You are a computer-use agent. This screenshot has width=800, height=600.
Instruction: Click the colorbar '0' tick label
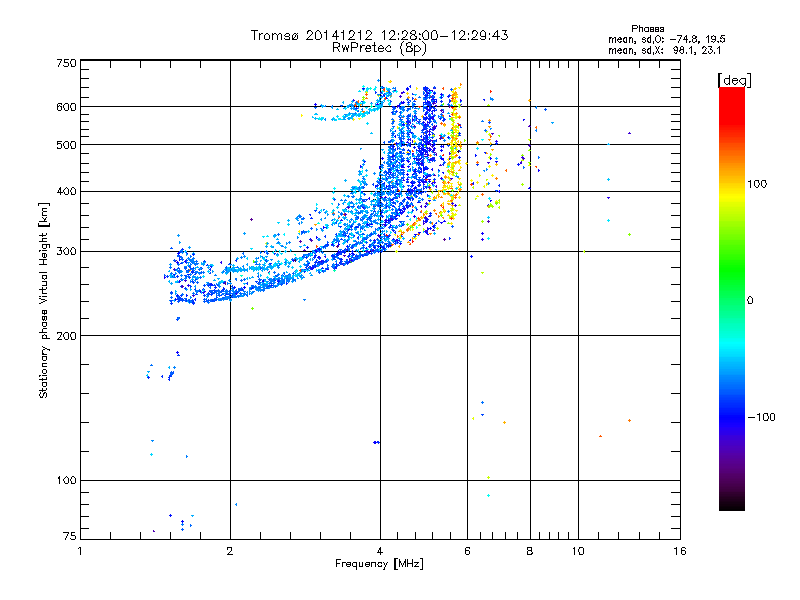click(x=750, y=301)
